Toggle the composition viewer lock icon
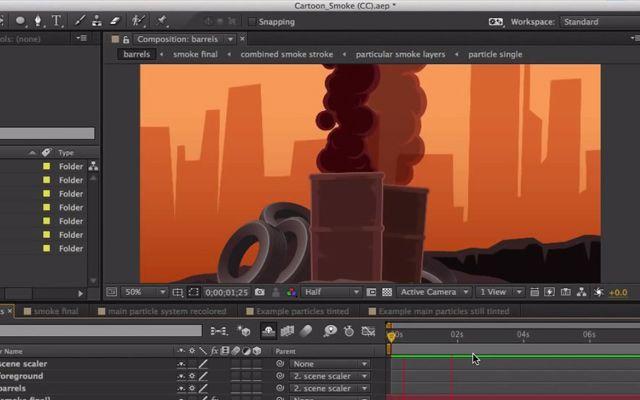 coord(126,40)
